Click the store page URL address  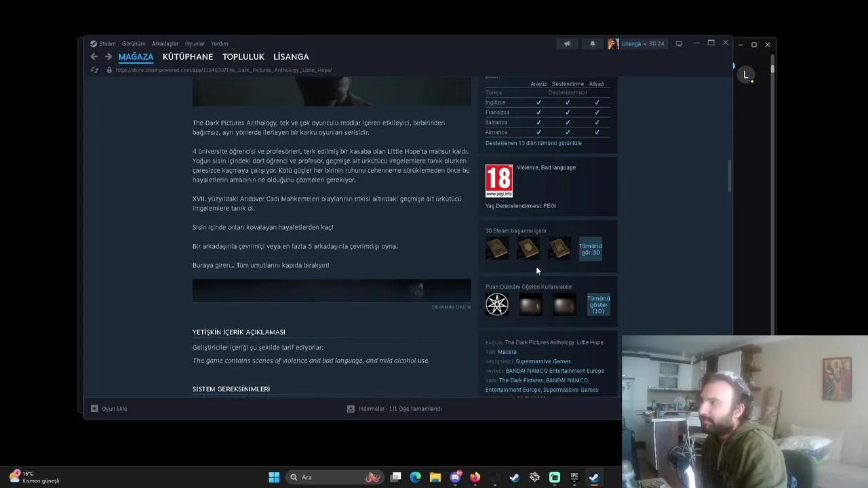point(224,70)
